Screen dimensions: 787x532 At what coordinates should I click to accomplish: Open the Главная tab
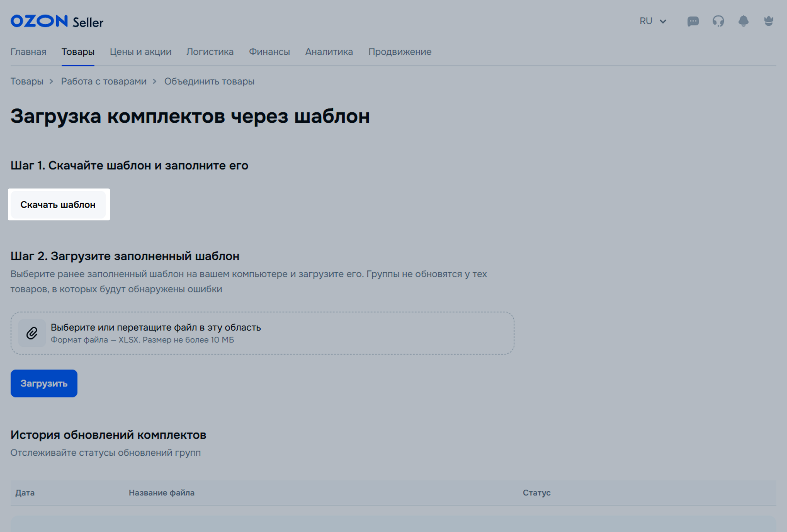[28, 52]
